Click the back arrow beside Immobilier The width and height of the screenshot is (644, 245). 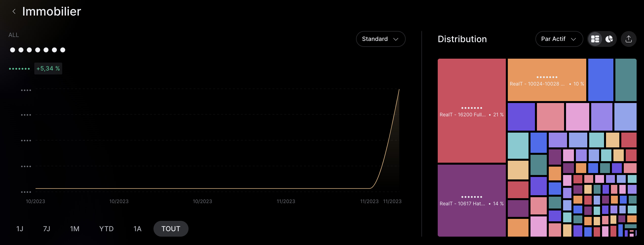click(x=14, y=12)
